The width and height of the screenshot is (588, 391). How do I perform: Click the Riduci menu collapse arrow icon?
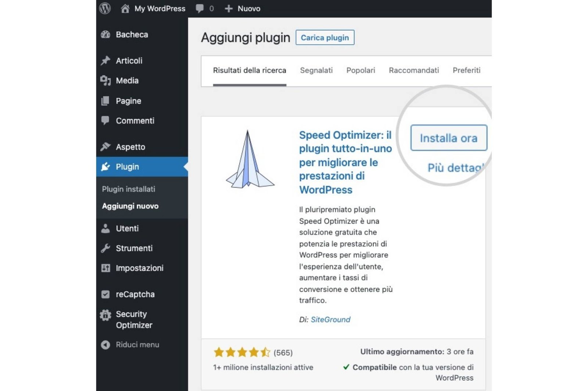[105, 345]
